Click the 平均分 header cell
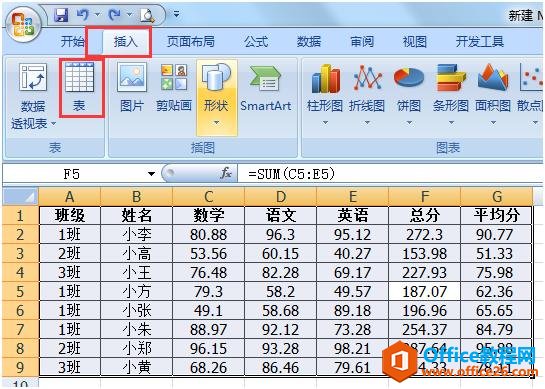 coord(496,216)
